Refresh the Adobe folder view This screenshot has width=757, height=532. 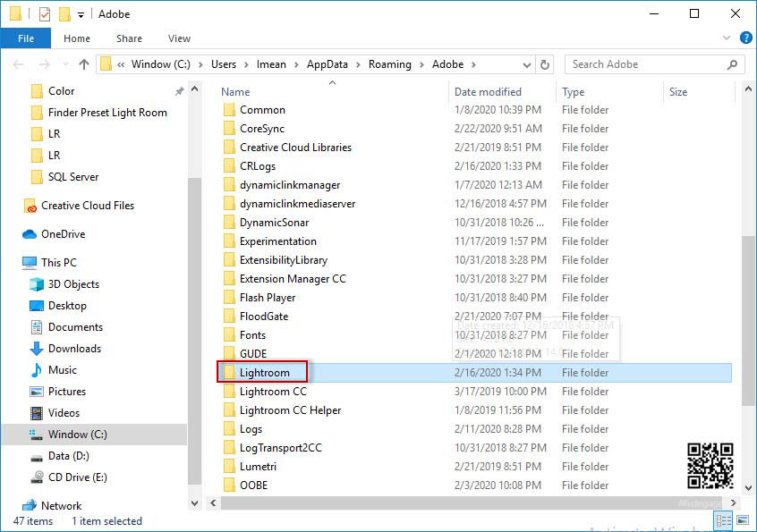point(545,64)
